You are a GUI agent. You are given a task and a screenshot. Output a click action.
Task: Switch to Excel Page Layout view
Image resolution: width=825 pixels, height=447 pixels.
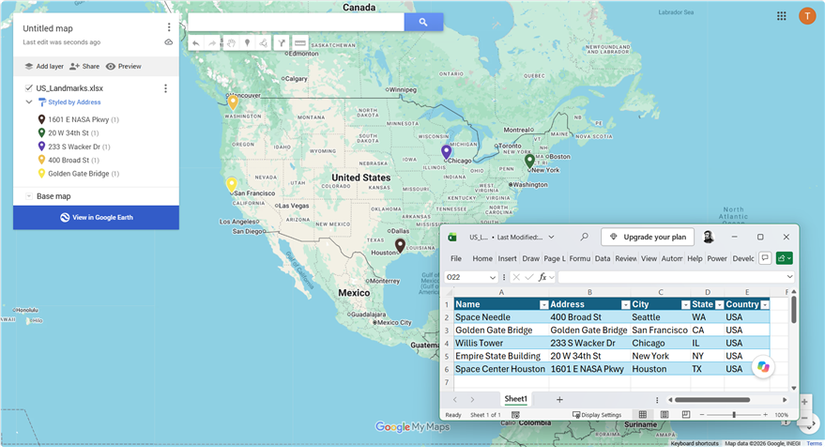click(665, 415)
